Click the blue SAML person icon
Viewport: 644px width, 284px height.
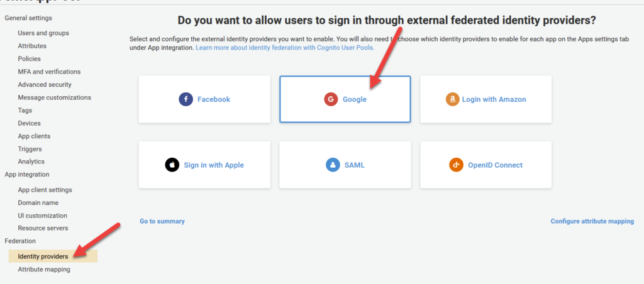(x=333, y=165)
